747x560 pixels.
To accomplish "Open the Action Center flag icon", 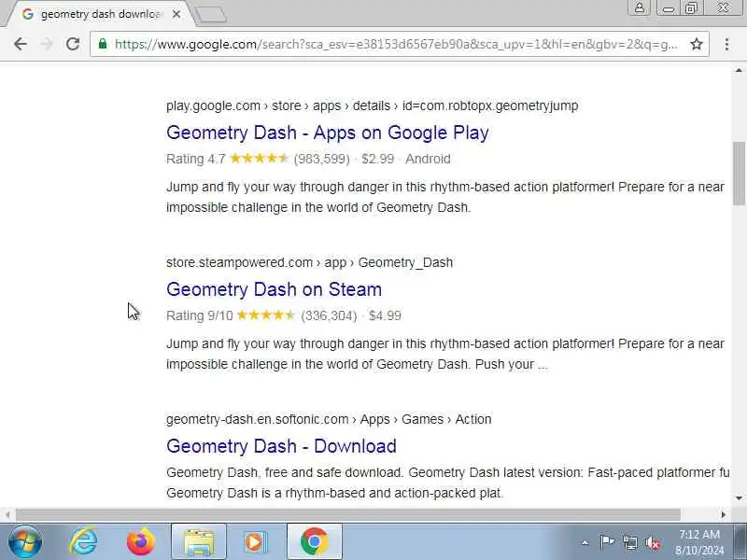I will (607, 542).
